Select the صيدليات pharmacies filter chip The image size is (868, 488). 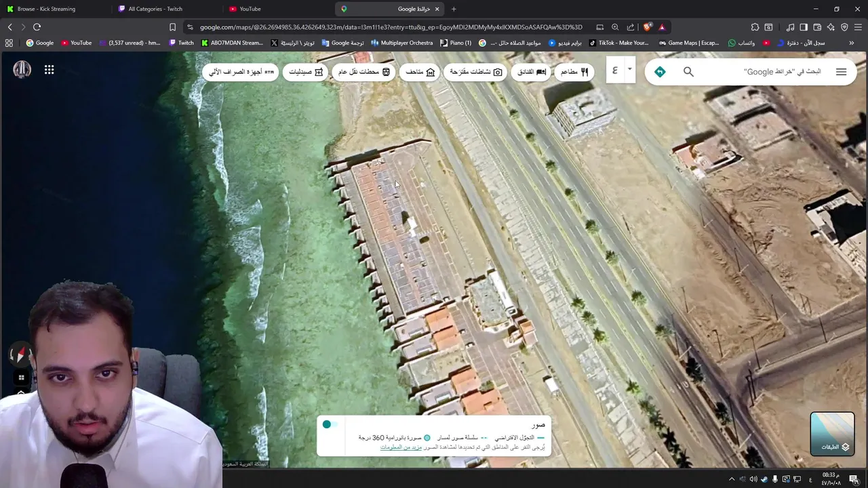pos(305,72)
